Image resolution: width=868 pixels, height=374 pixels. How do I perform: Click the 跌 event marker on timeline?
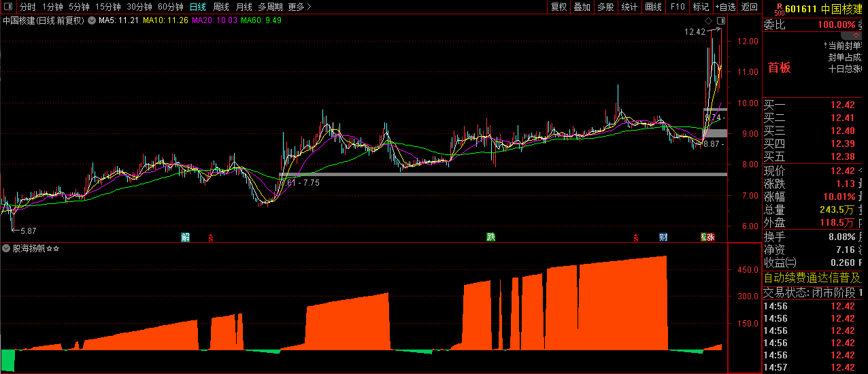[x=490, y=237]
